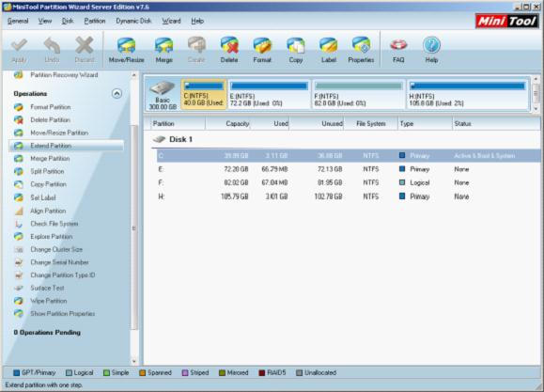This screenshot has height=392, width=544.
Task: Click the Merge toolbar icon
Action: (163, 45)
